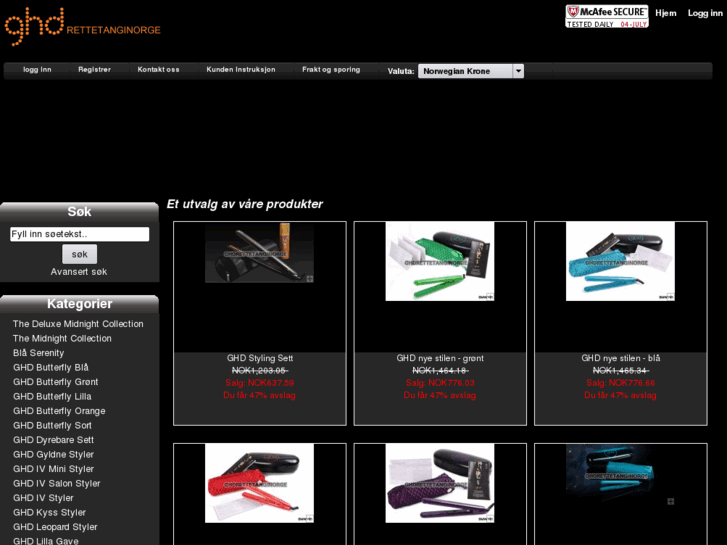Click the søk button

pyautogui.click(x=80, y=254)
